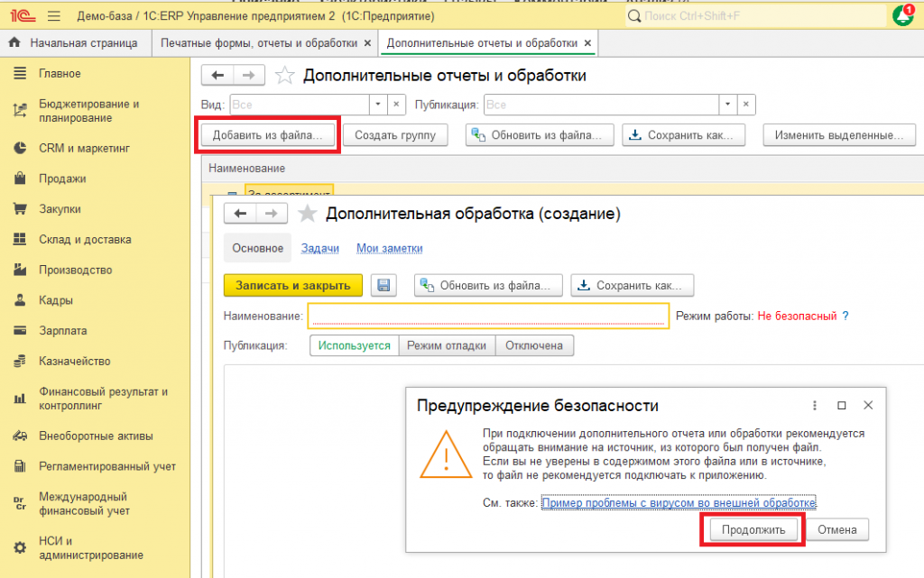This screenshot has width=924, height=578.
Task: Go back with the left arrow in creation form
Action: 240,214
